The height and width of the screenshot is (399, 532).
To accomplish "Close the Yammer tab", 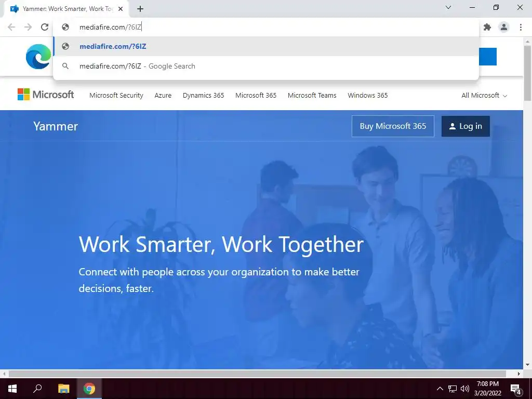I will (x=121, y=9).
